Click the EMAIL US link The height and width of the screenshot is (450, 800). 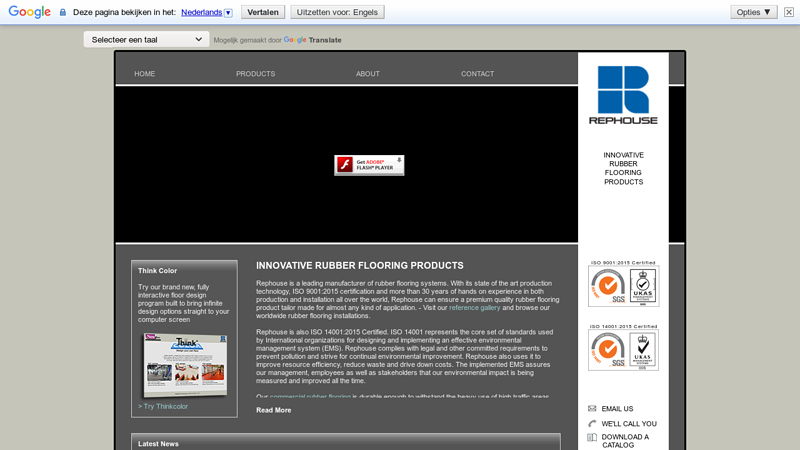617,409
